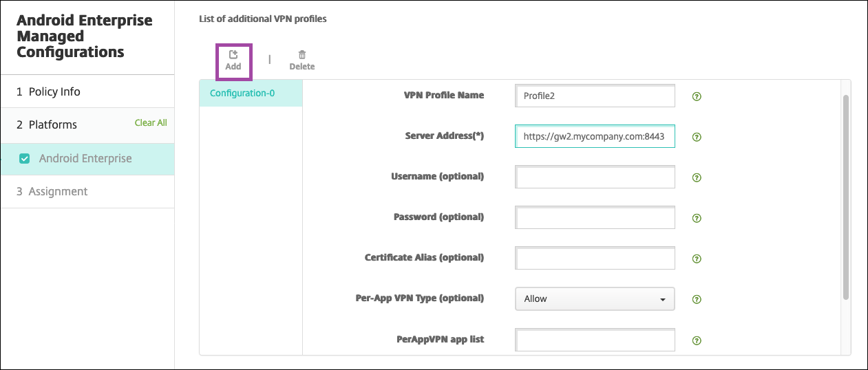Click the Certificate Alias text box
Image resolution: width=868 pixels, height=370 pixels.
click(x=594, y=259)
